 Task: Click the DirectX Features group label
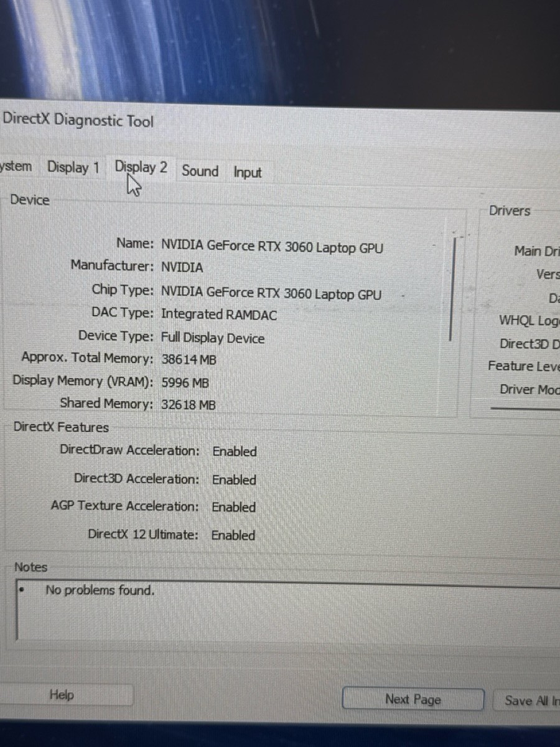61,427
